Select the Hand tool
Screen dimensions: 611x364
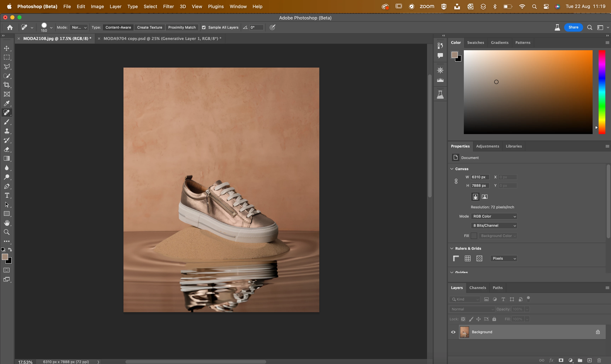7,223
